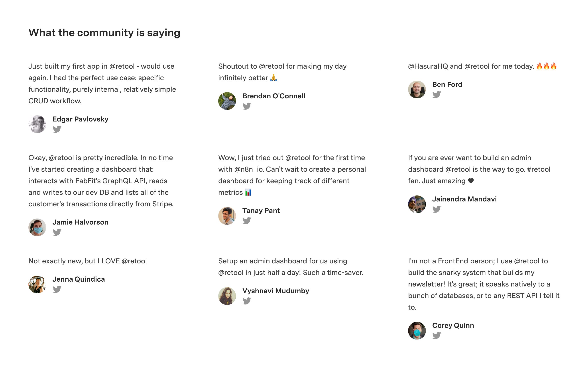Select Jamie Halvorson's masked avatar photo
The width and height of the screenshot is (588, 368).
tap(37, 227)
